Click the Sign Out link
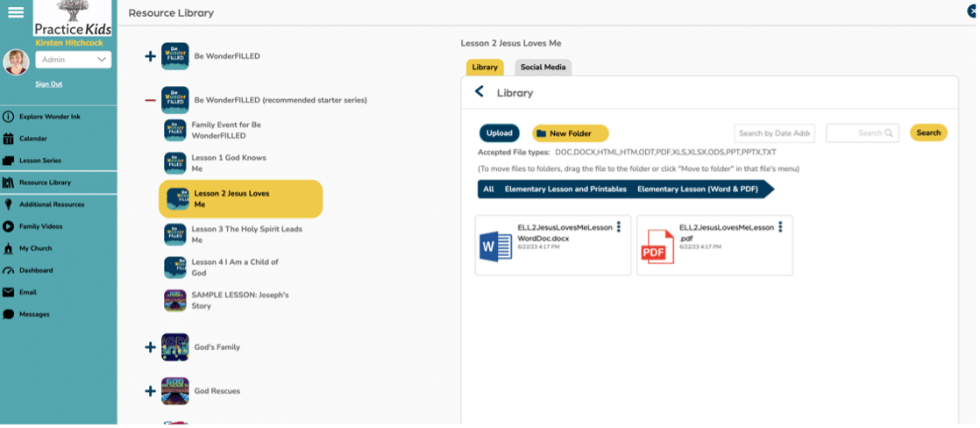 48,84
